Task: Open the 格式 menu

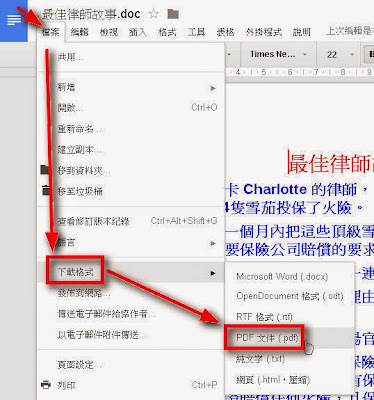Action: click(167, 32)
